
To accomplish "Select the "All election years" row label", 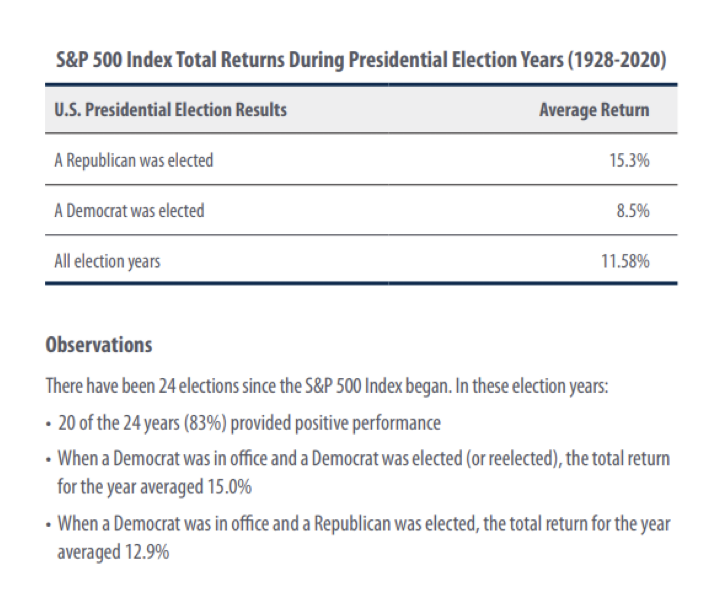I will pos(107,262).
